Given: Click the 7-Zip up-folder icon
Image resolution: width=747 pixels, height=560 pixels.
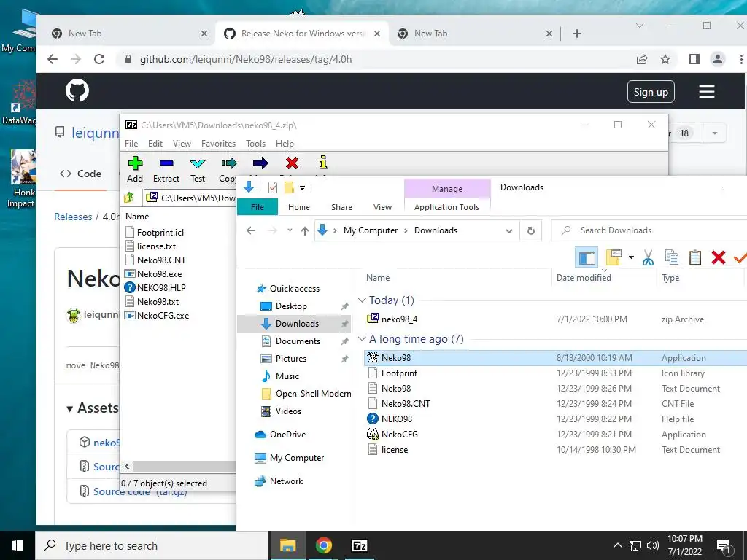Looking at the screenshot, I should [129, 197].
